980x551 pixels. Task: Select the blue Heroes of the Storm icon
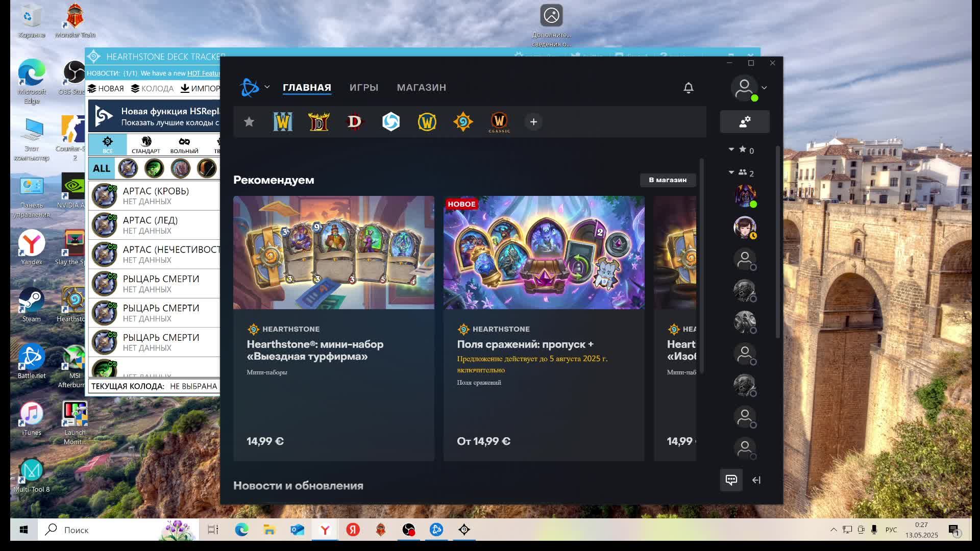(391, 122)
